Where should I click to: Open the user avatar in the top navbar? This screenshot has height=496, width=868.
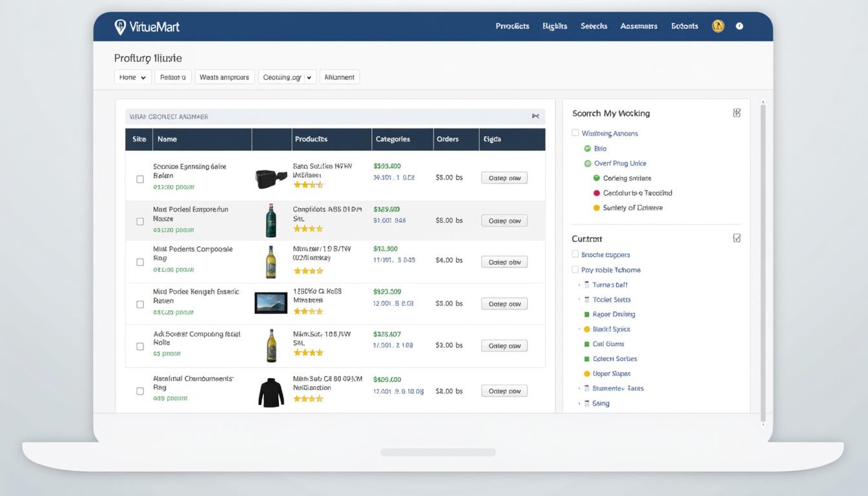pyautogui.click(x=718, y=26)
